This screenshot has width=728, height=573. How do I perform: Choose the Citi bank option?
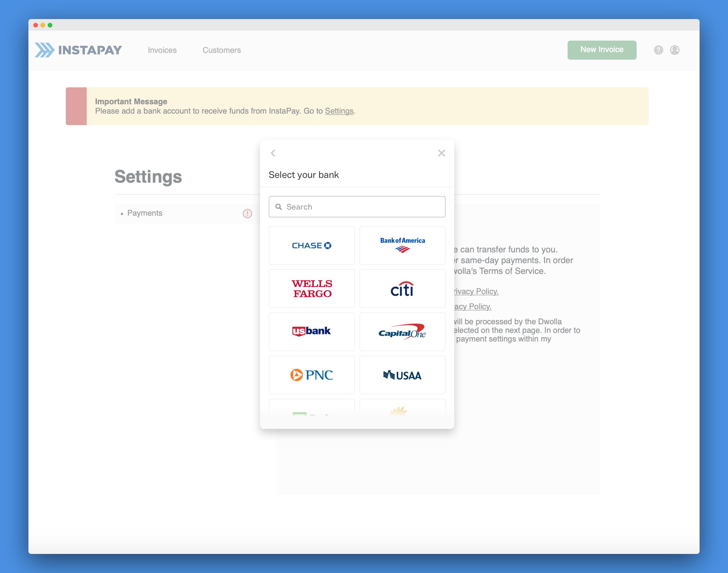pos(402,289)
